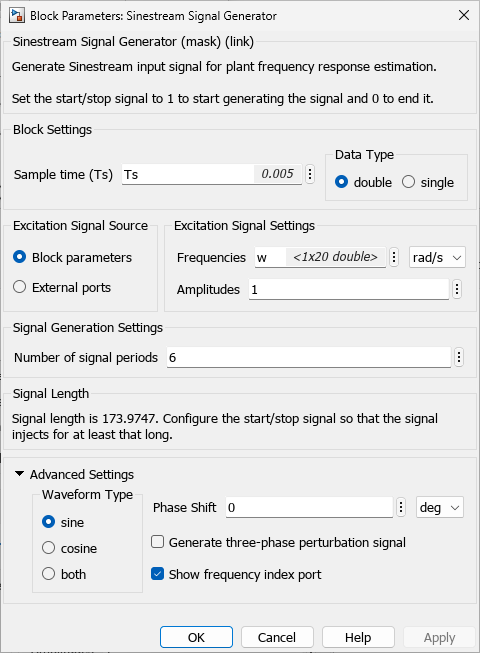Select the both waveform type
The height and width of the screenshot is (653, 480).
pos(64,574)
